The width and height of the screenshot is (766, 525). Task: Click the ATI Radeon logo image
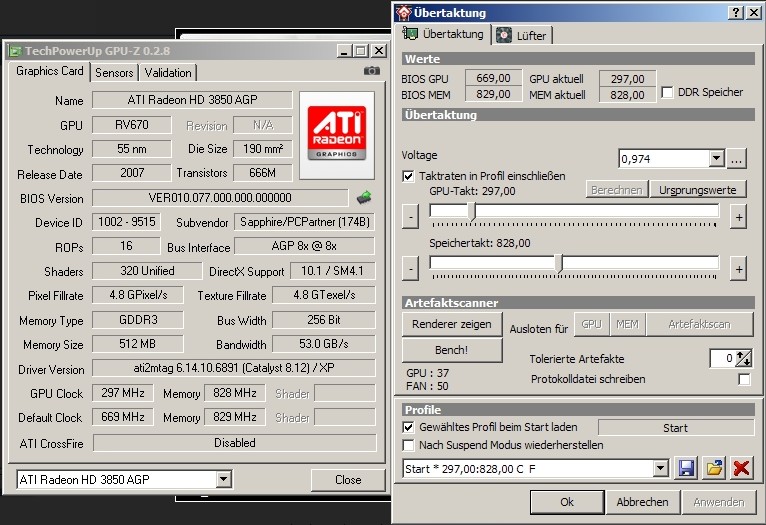337,135
